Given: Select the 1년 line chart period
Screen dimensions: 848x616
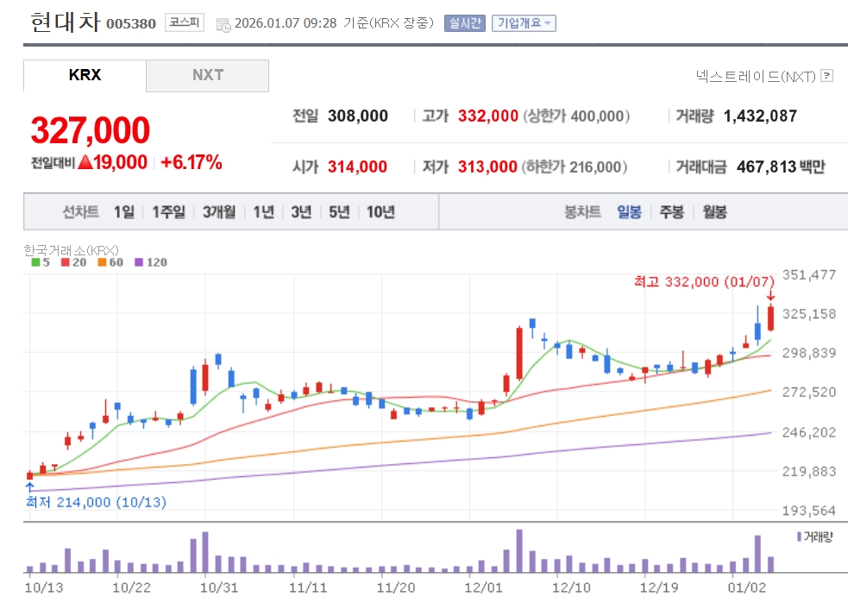Looking at the screenshot, I should pyautogui.click(x=263, y=211).
